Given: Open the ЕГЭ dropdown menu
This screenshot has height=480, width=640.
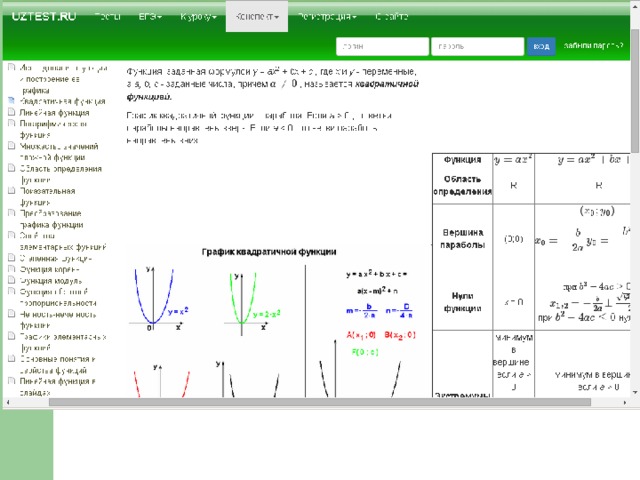Looking at the screenshot, I should pyautogui.click(x=150, y=17).
